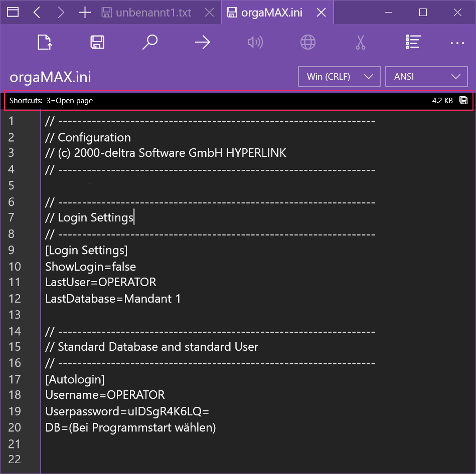Click line number 5 in the gutter
Viewport: 476px width, 474px height.
tap(11, 185)
